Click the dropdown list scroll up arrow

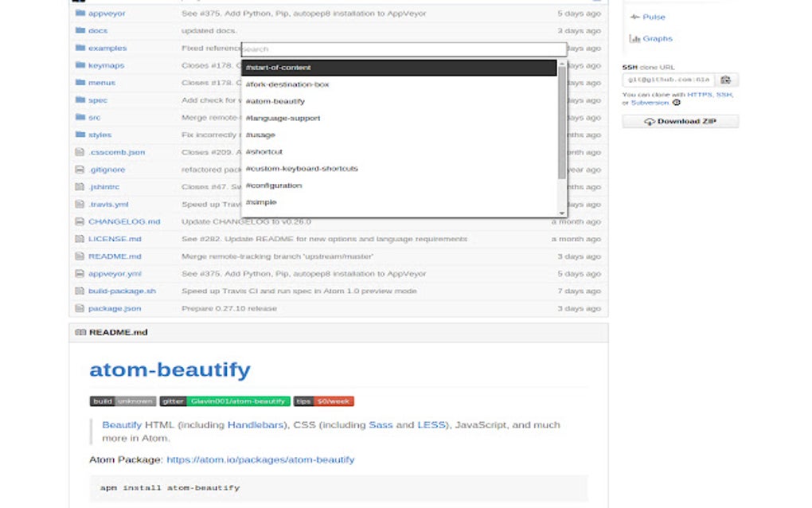(562, 63)
